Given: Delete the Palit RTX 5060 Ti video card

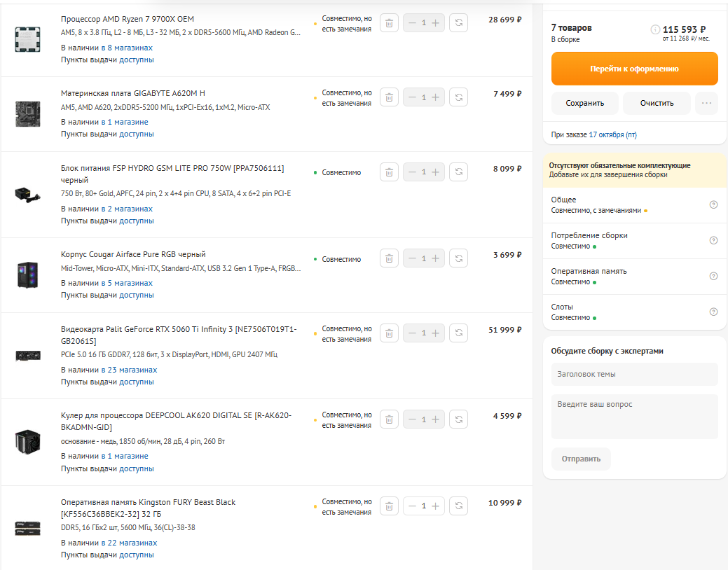Looking at the screenshot, I should pos(389,333).
